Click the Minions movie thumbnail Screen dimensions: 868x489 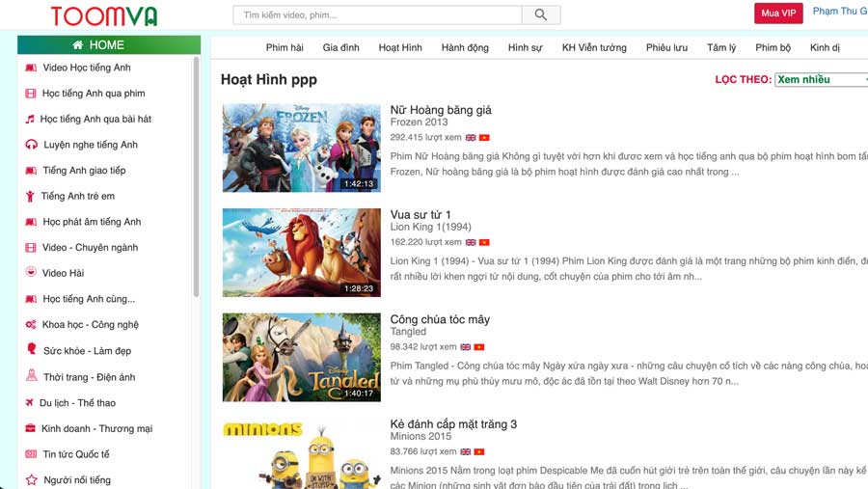click(302, 453)
